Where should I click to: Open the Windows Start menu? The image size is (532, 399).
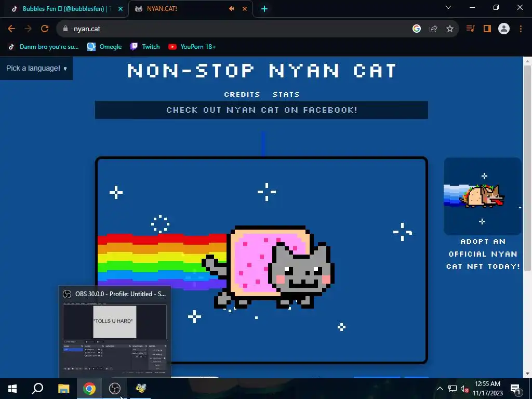[12, 389]
